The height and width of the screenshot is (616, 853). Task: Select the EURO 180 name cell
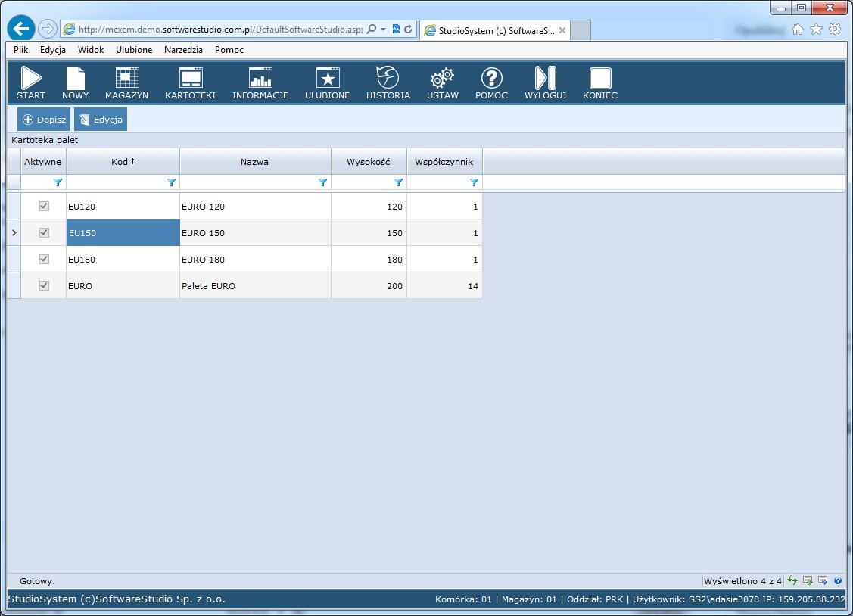[x=255, y=260]
